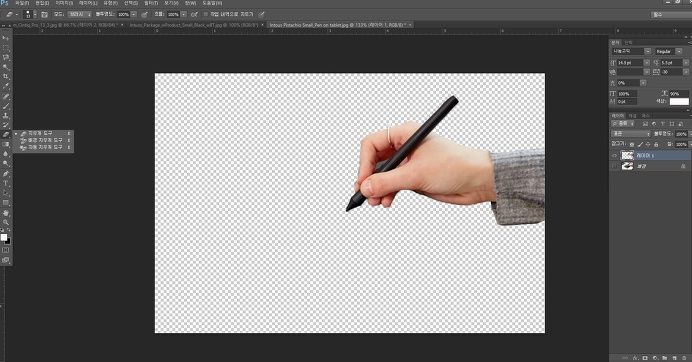Select the Quick Selection tool
692x362 pixels.
click(6, 67)
